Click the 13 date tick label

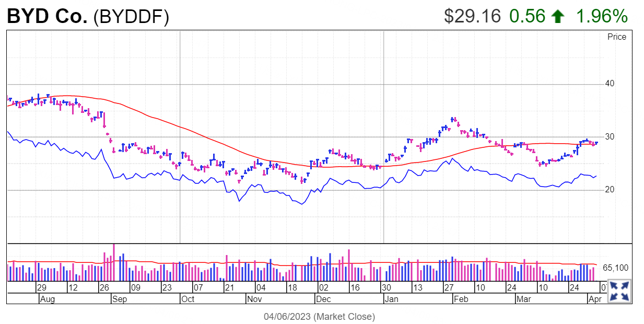(x=417, y=287)
